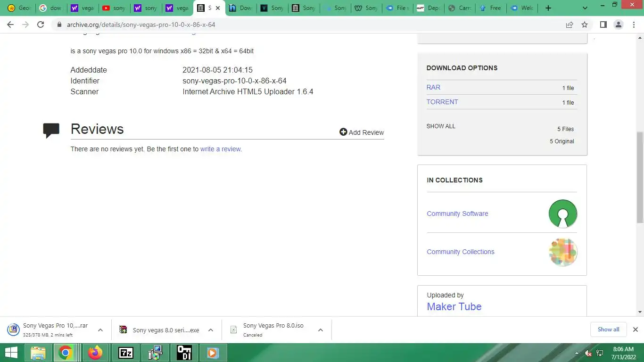Image resolution: width=644 pixels, height=362 pixels.
Task: Switch to the 'Depo' tab
Action: click(428, 8)
